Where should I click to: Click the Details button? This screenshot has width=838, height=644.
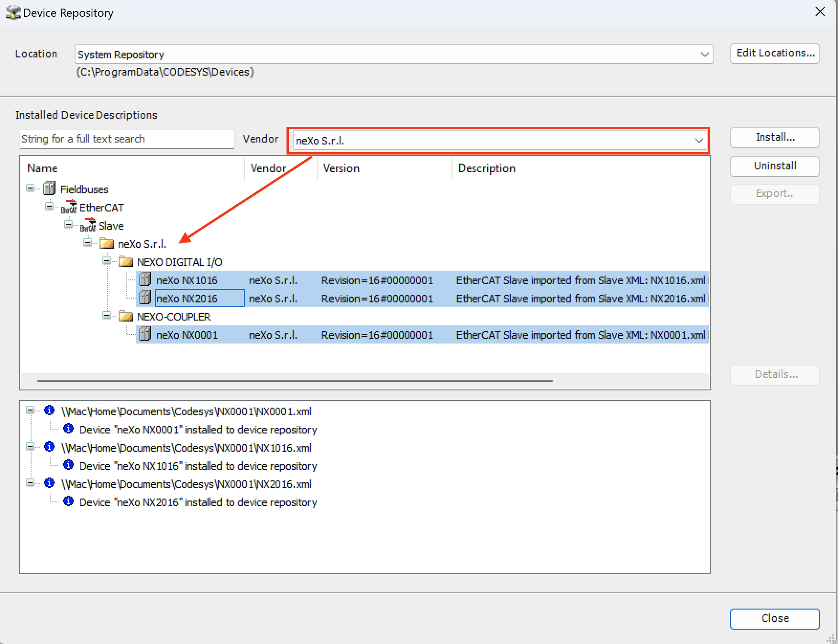click(775, 375)
